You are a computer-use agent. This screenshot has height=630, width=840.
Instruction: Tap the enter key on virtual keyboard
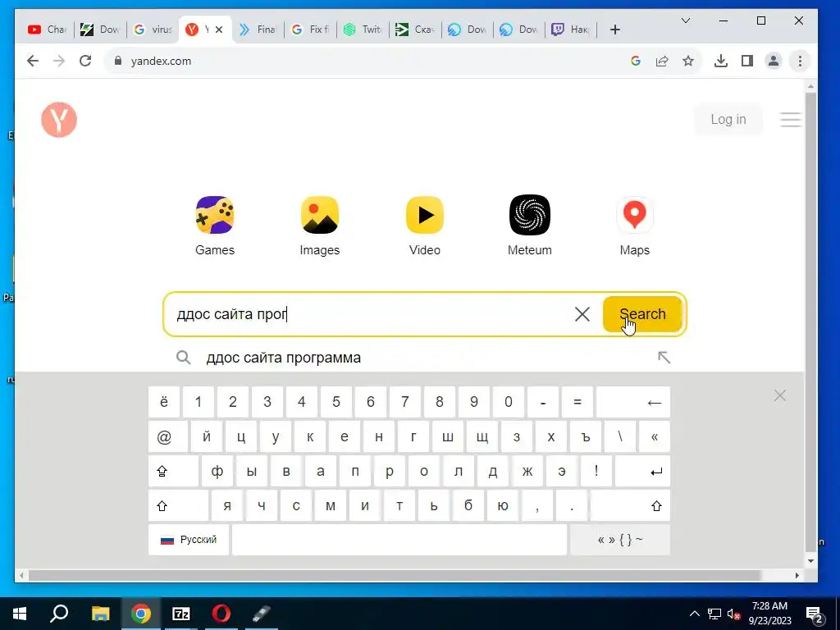pyautogui.click(x=642, y=472)
